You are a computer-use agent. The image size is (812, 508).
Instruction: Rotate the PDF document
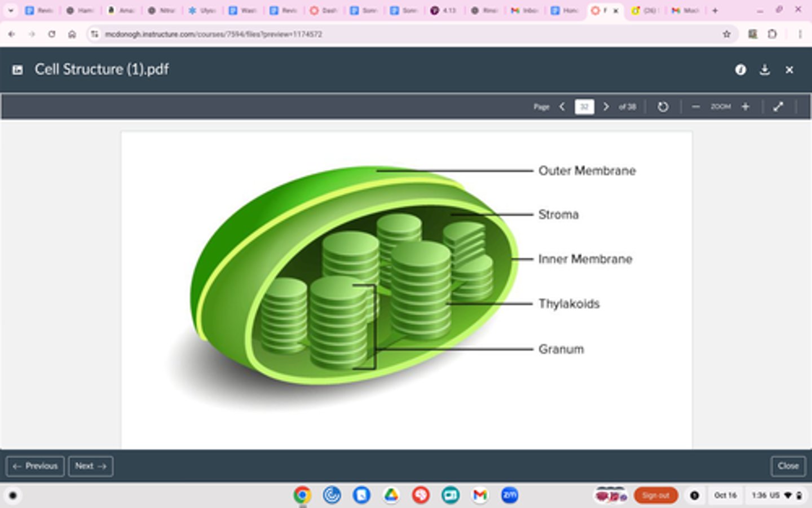663,107
